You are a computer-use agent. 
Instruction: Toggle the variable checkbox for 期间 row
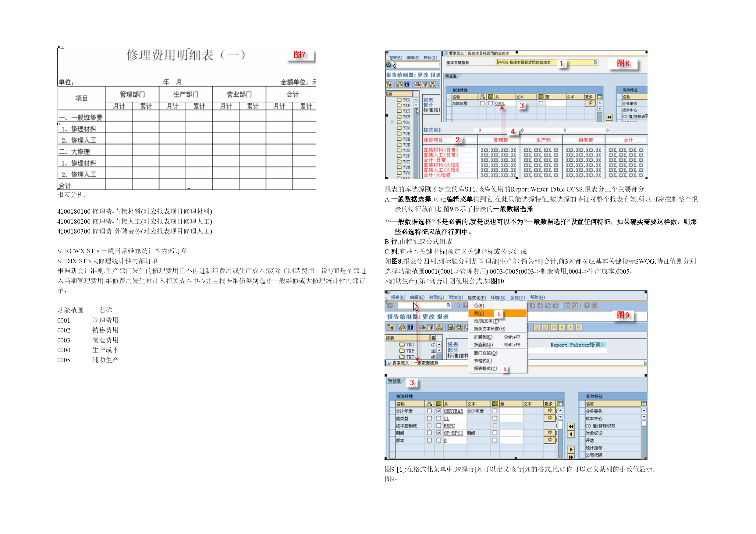click(438, 433)
